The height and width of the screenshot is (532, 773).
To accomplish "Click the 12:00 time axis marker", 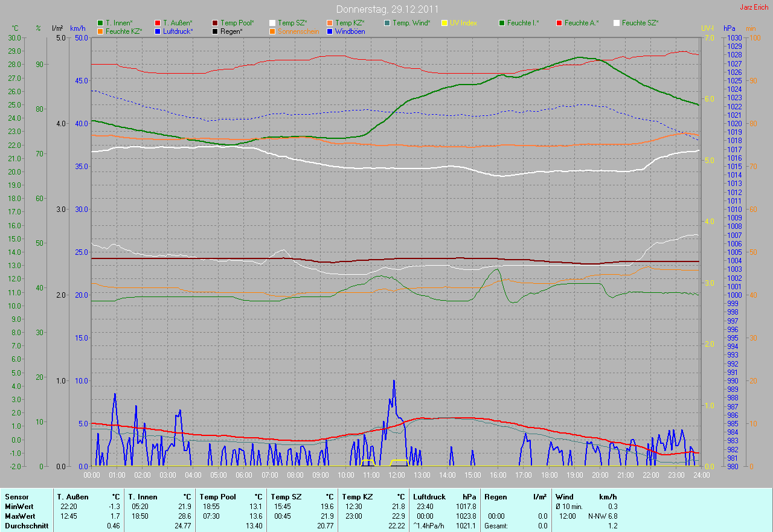I will 396,475.
